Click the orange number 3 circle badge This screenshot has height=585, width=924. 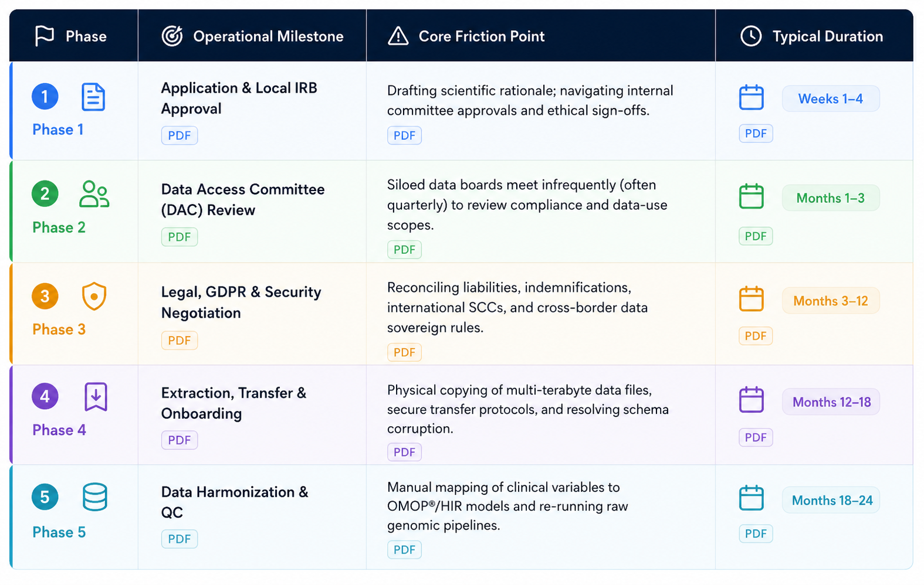pos(45,296)
